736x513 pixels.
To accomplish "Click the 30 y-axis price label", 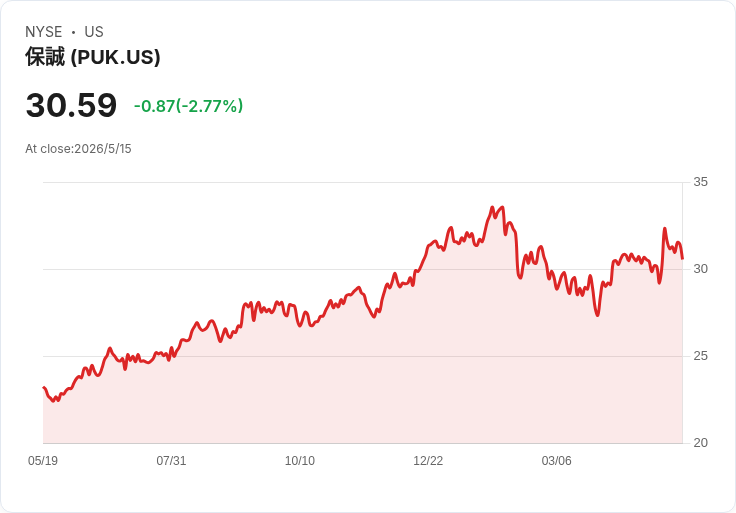I will coord(700,269).
